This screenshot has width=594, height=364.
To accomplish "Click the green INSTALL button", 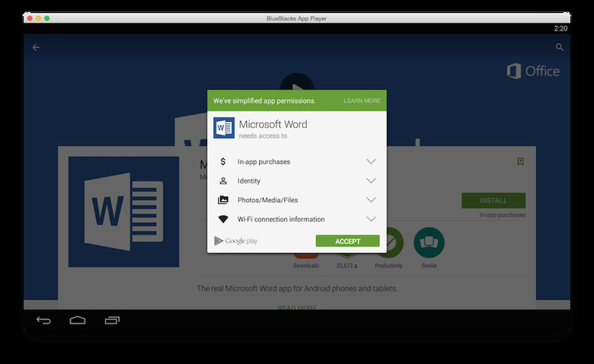I will point(493,201).
